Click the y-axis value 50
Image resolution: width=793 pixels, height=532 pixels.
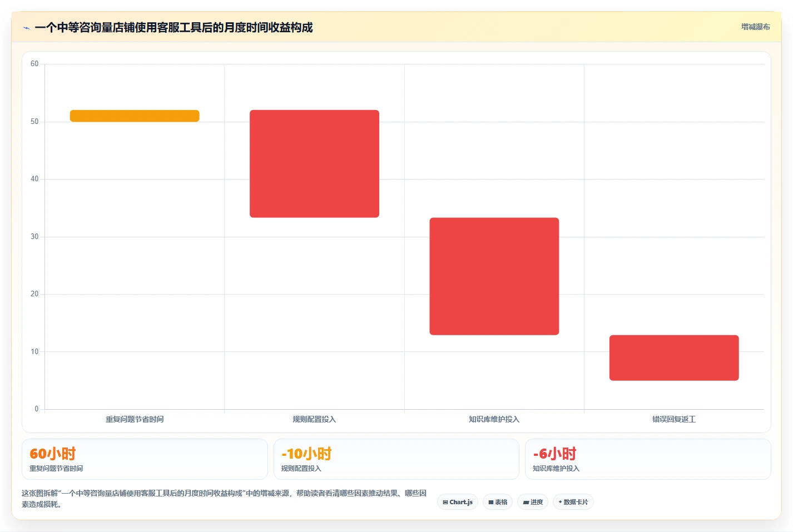pos(34,122)
